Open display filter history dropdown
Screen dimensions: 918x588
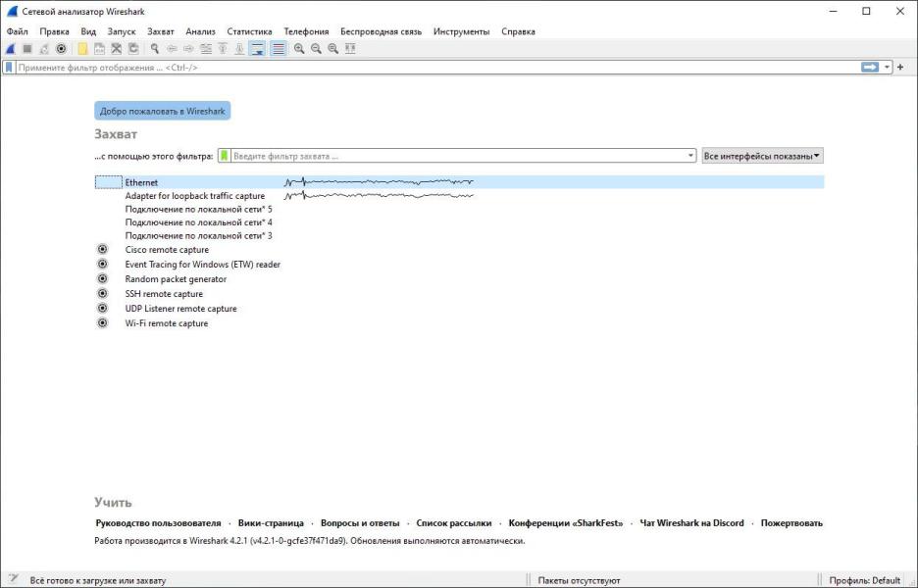887,68
